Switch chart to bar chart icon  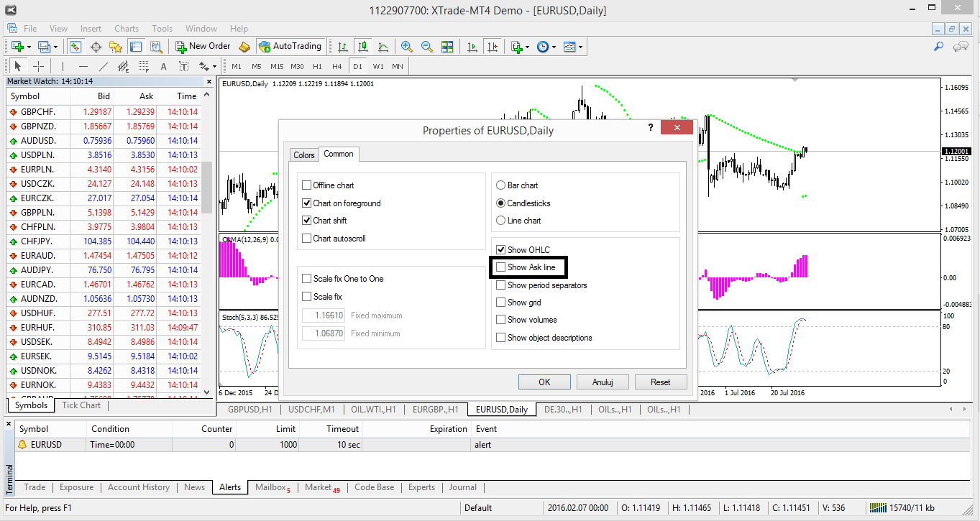(343, 47)
